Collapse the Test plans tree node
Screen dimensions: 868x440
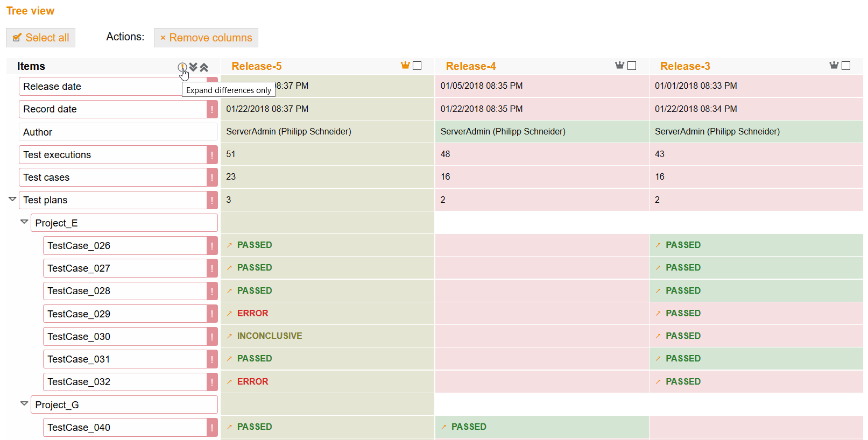[x=12, y=199]
